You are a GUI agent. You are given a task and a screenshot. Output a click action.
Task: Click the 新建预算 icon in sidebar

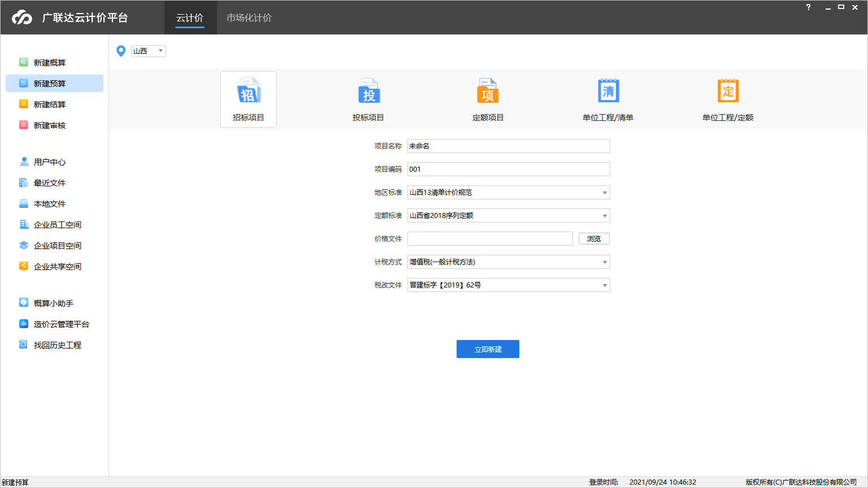click(x=24, y=83)
